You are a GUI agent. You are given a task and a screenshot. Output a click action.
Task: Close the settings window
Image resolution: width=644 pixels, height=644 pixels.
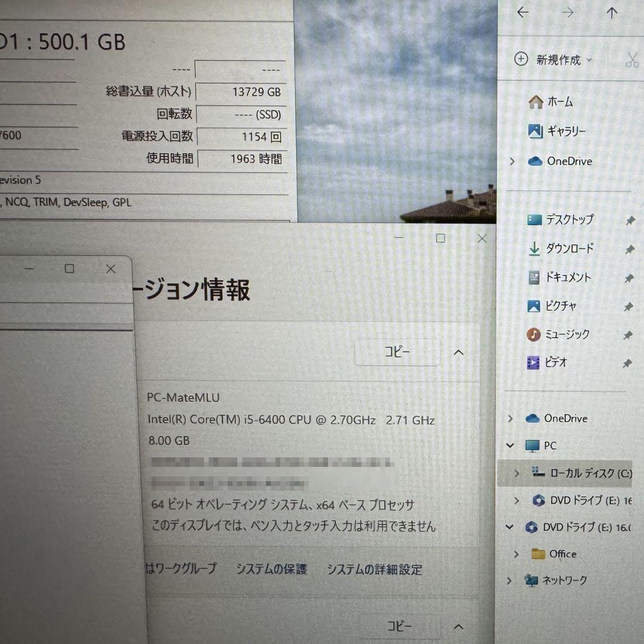[x=482, y=239]
